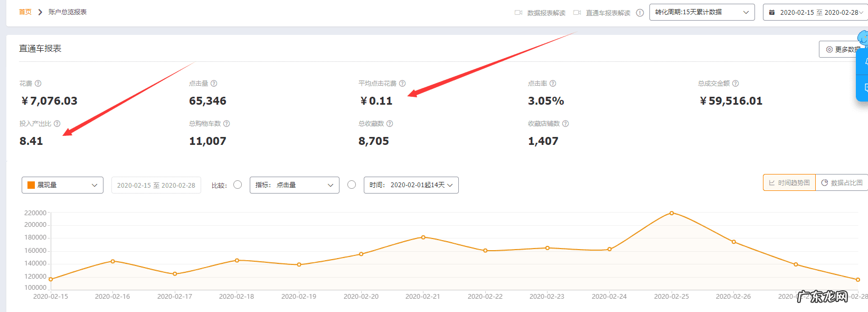This screenshot has height=312, width=868.
Task: Click chart data point for 2020-02-25
Action: pos(672,213)
